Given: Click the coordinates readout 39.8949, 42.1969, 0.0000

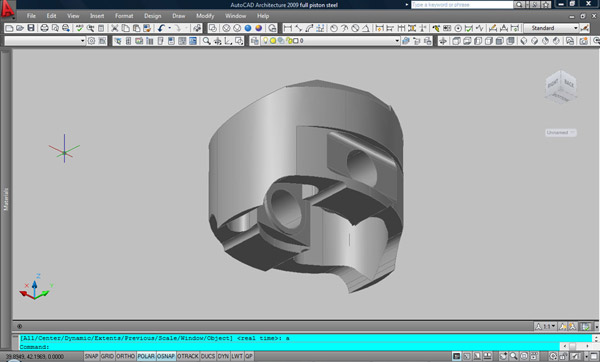Looking at the screenshot, I should click(x=34, y=357).
